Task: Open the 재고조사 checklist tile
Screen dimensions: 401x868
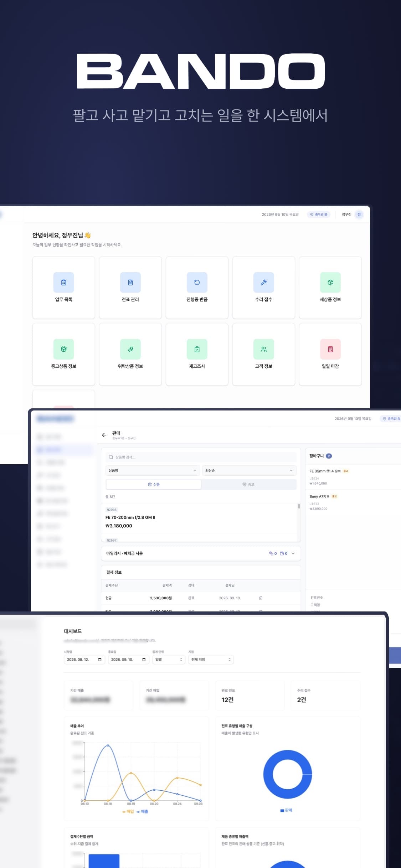Action: coord(197,354)
